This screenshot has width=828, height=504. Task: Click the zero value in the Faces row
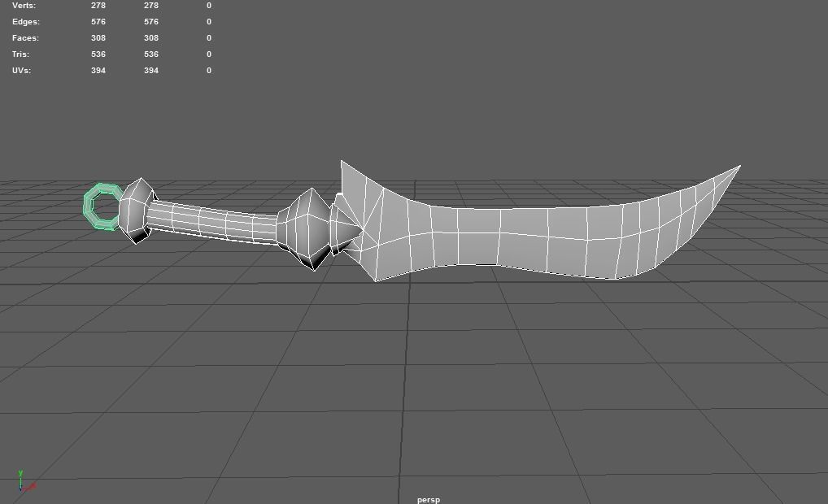coord(209,38)
